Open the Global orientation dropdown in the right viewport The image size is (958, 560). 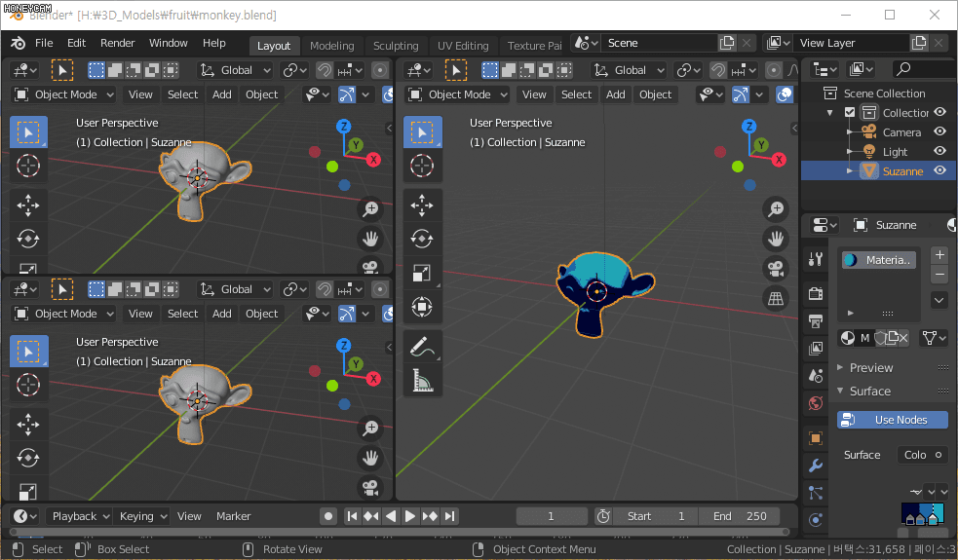629,70
